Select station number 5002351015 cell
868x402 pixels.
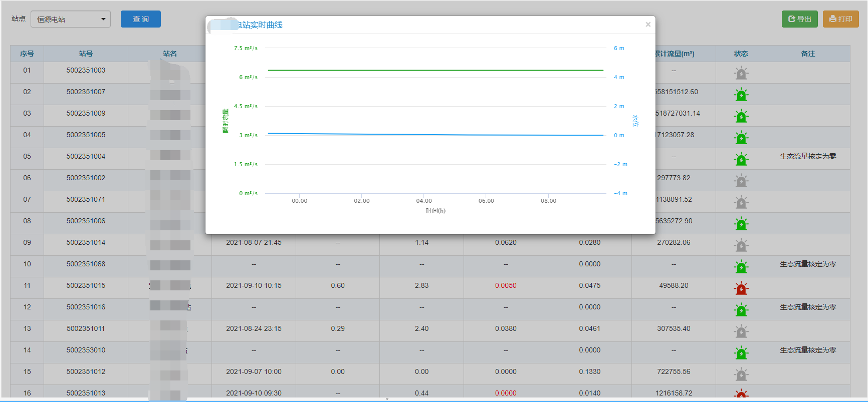coord(86,285)
